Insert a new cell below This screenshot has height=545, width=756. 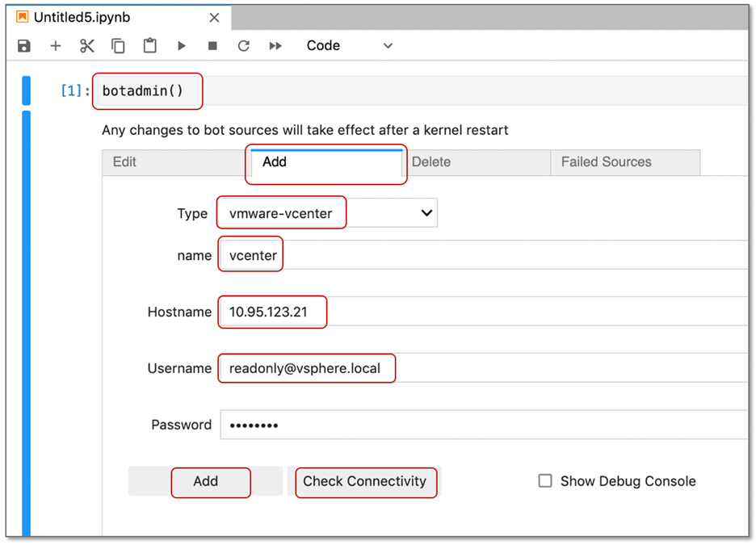55,45
